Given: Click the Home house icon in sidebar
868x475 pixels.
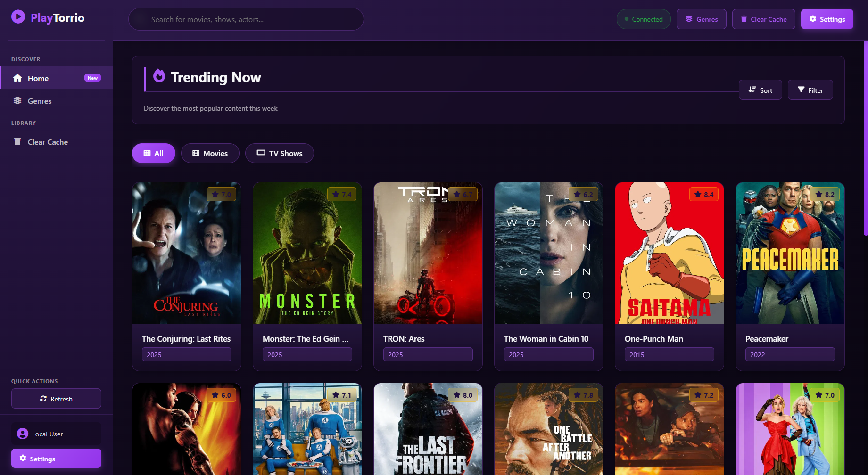Looking at the screenshot, I should (17, 78).
